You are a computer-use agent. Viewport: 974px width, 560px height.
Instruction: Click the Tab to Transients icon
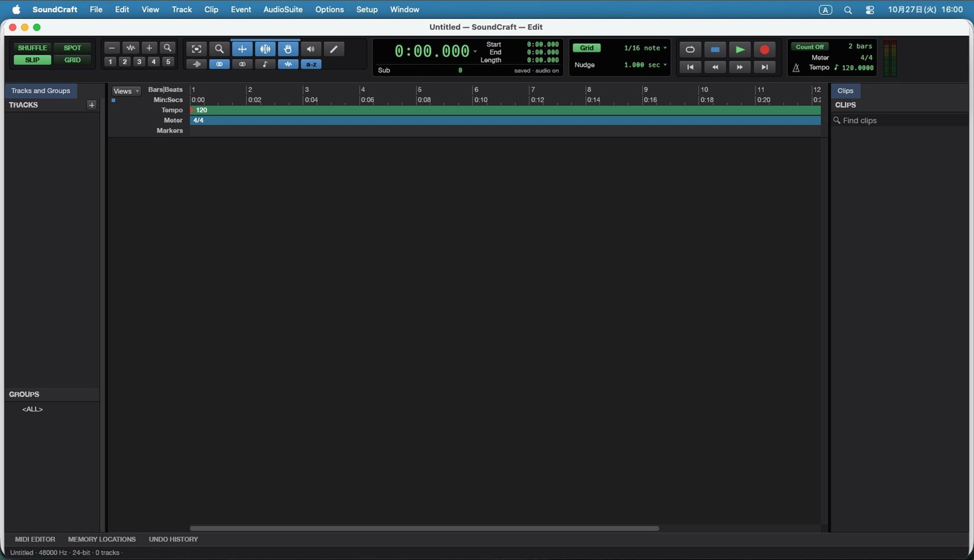197,64
